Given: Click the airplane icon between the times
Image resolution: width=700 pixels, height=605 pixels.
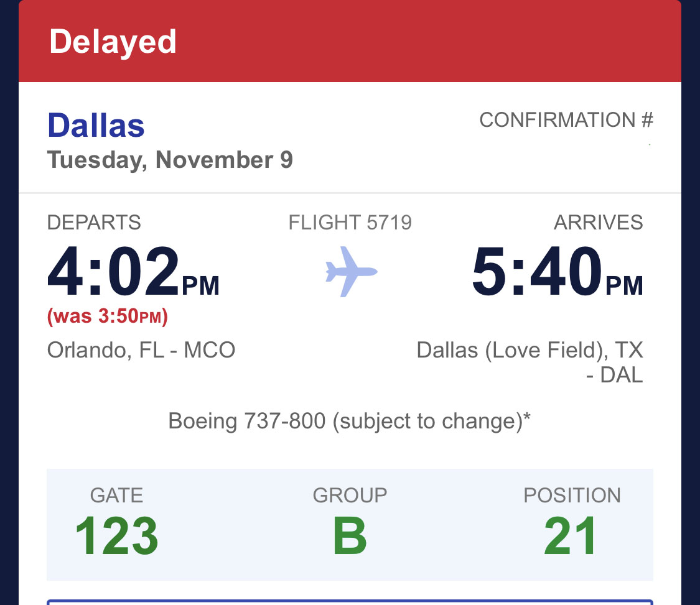Looking at the screenshot, I should pyautogui.click(x=351, y=272).
